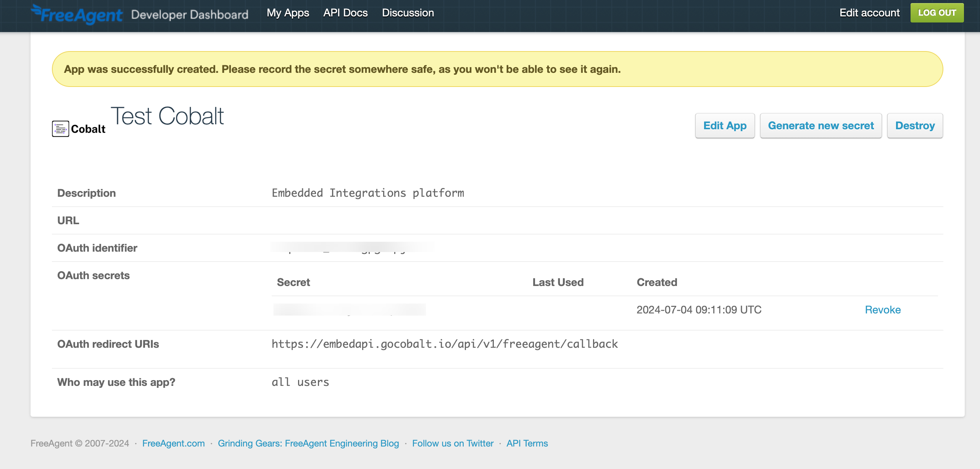Click the Cobalt app logo image
Image resolution: width=980 pixels, height=469 pixels.
(x=79, y=129)
